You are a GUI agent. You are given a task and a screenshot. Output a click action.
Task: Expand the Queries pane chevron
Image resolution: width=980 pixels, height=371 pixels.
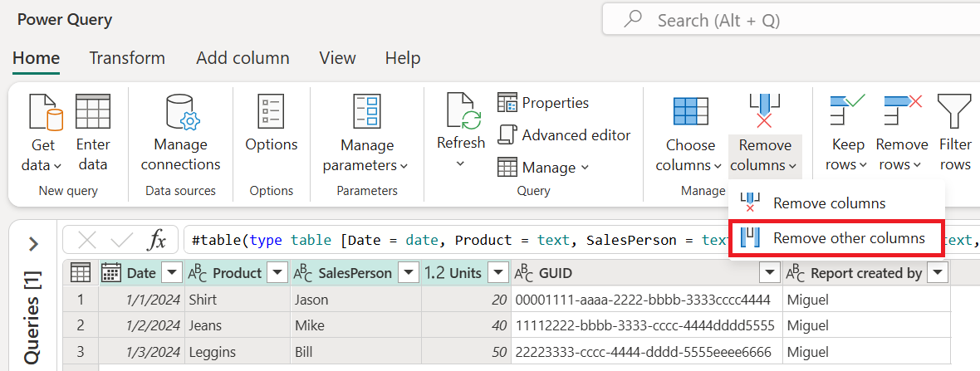[33, 244]
